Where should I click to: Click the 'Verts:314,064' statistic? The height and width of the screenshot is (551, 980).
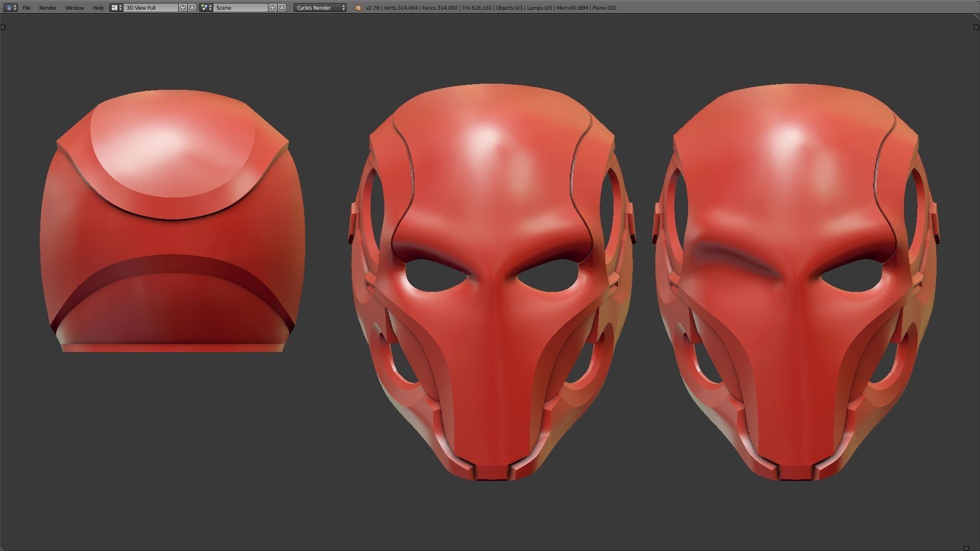point(401,8)
